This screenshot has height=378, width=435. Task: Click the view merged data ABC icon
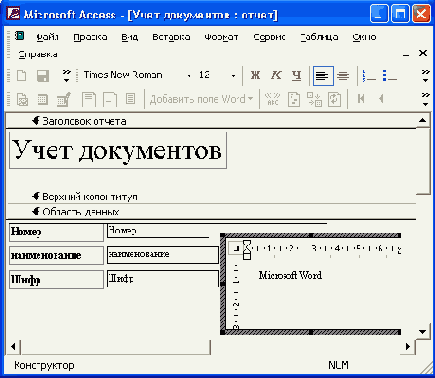point(273,99)
